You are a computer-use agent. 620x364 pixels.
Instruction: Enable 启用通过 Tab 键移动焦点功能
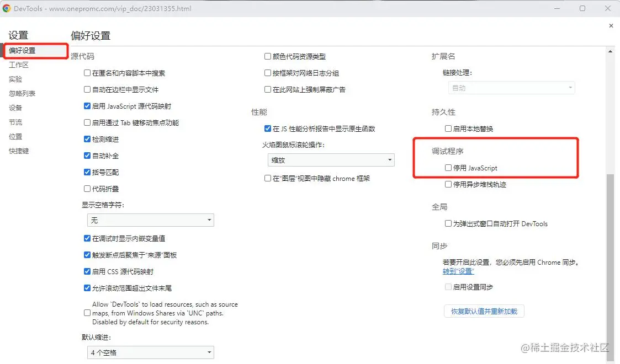(87, 122)
